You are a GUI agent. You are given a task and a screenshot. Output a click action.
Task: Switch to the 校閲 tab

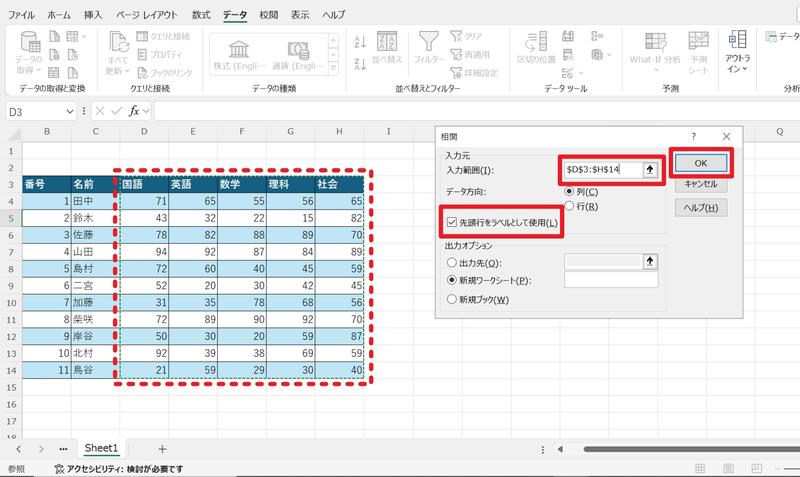269,15
